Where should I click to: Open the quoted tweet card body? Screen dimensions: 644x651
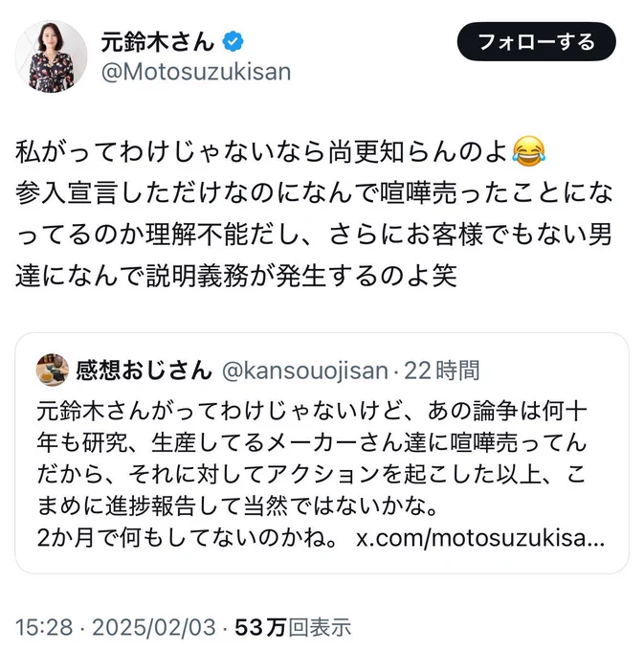pyautogui.click(x=322, y=453)
